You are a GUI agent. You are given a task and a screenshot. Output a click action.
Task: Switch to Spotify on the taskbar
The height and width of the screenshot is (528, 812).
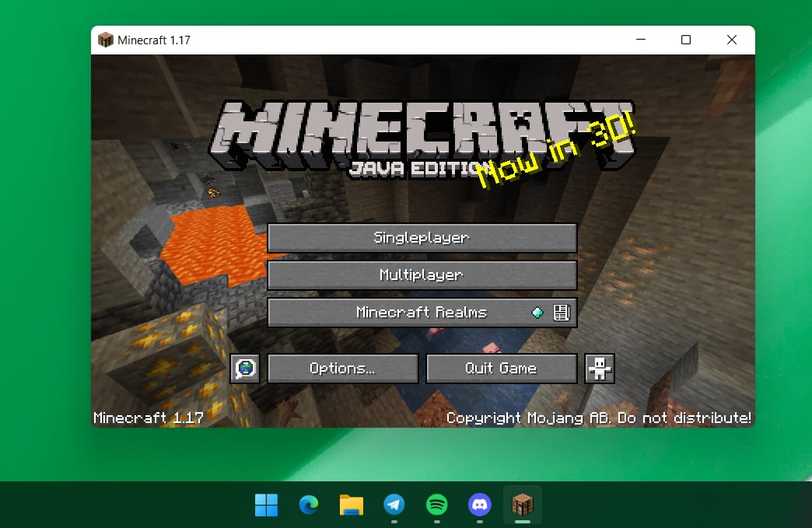pyautogui.click(x=437, y=505)
